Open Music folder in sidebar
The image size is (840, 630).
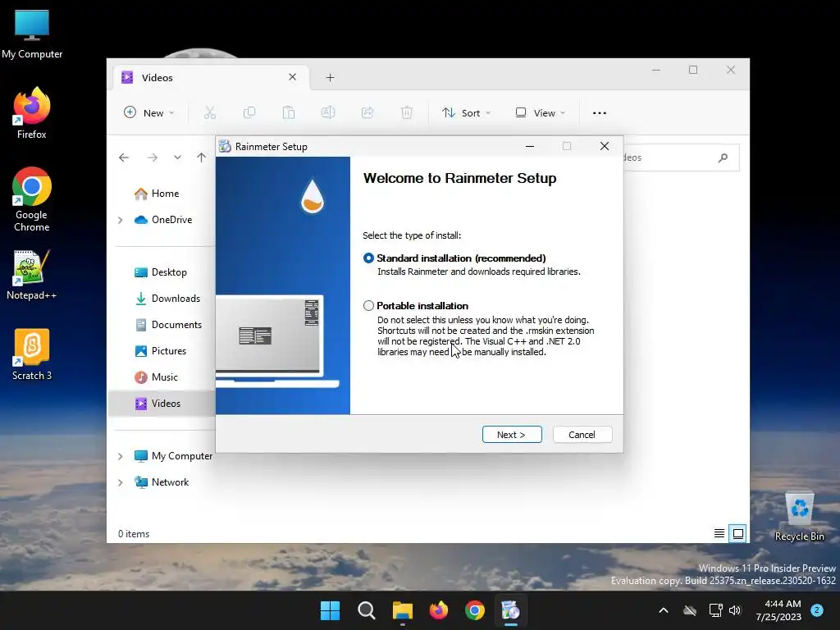click(157, 377)
